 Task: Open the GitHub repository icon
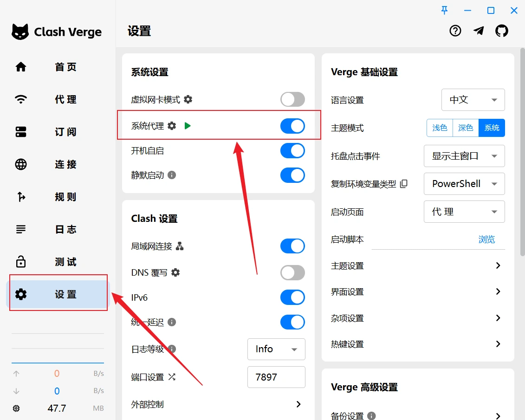(502, 31)
